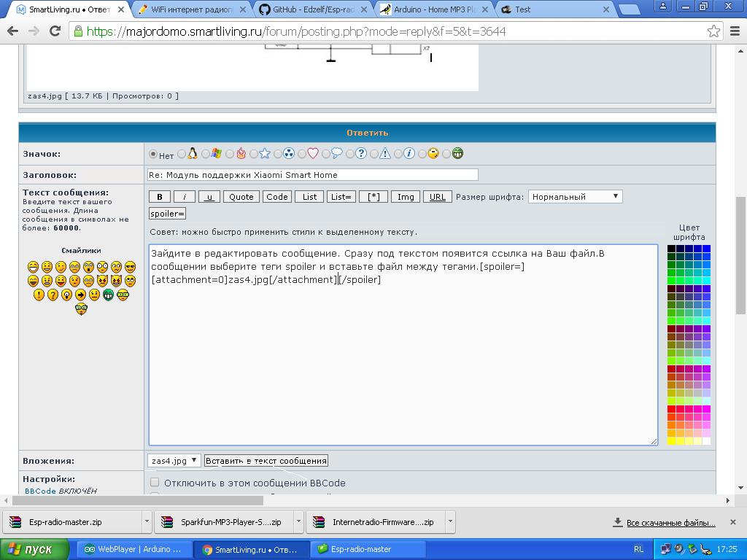Click the BBCode link under Настройки
747x560 pixels.
(x=40, y=491)
